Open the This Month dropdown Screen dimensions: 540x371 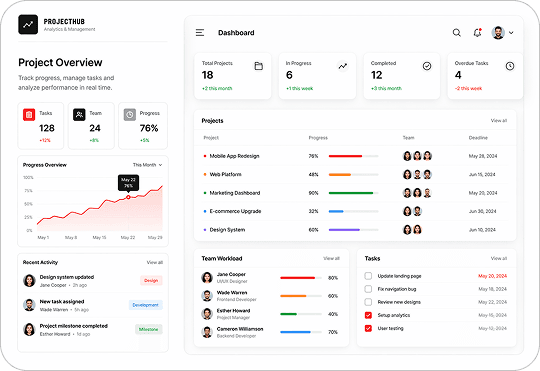tap(147, 165)
